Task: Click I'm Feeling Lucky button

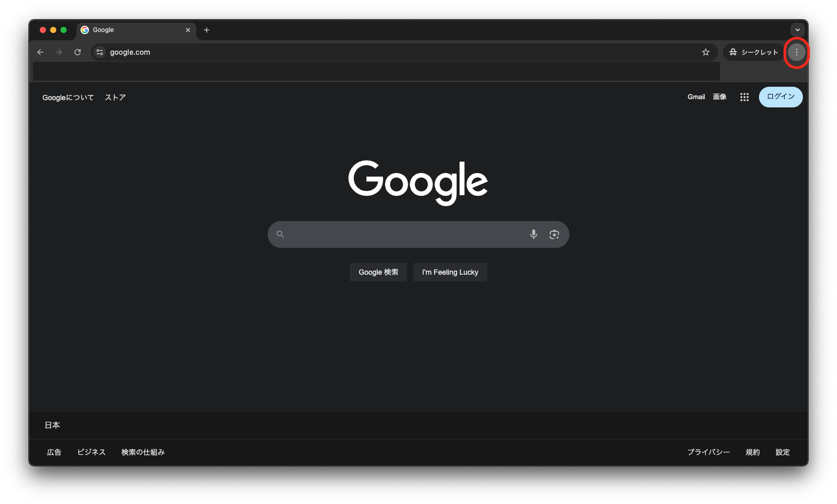Action: click(450, 272)
